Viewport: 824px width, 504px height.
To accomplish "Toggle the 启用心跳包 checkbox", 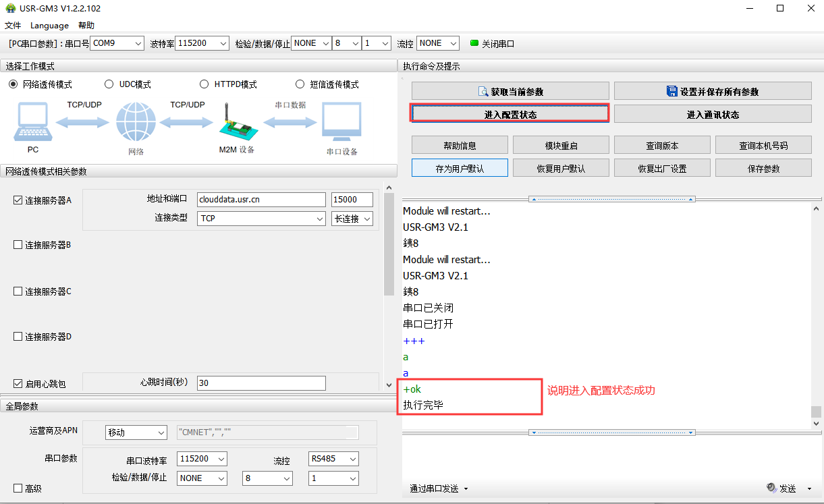I will point(18,384).
